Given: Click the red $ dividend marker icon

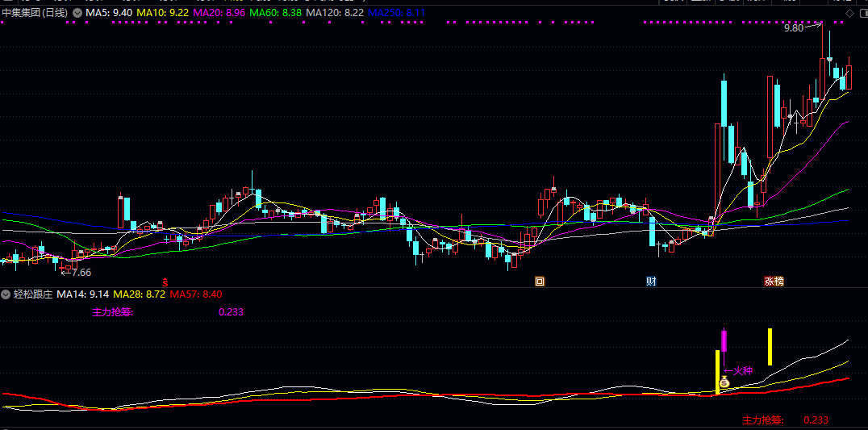Looking at the screenshot, I should (165, 282).
